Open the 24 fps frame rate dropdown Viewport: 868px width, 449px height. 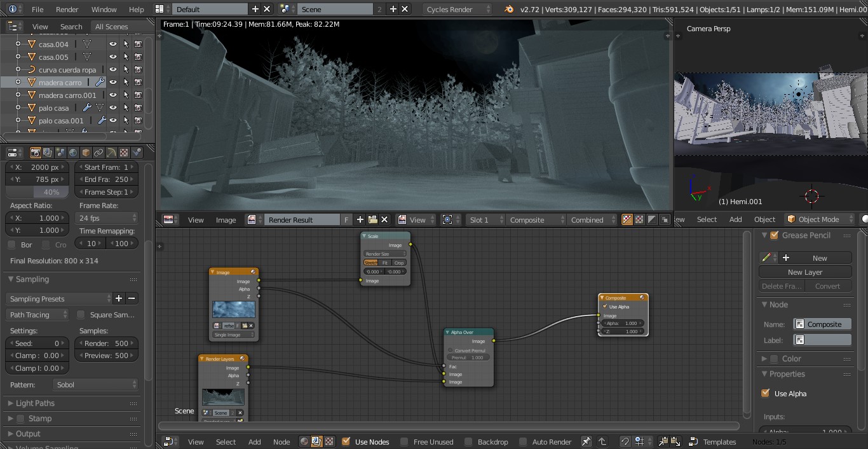(106, 218)
